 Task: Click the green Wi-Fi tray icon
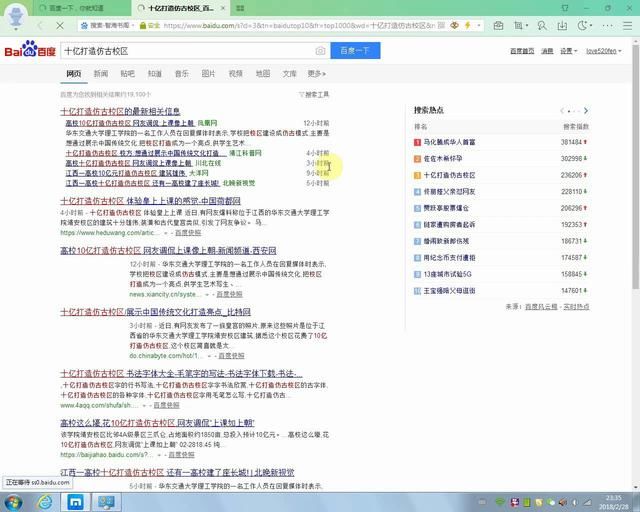(x=499, y=502)
